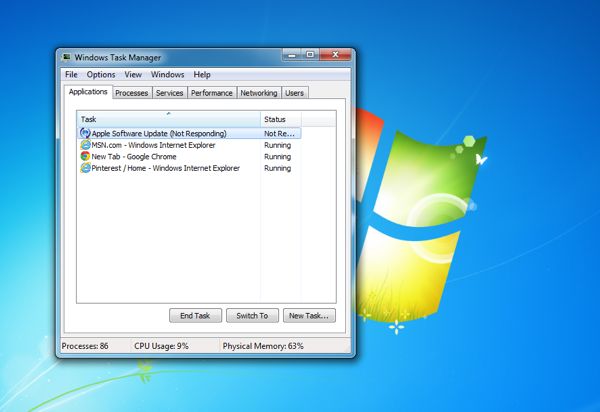Viewport: 600px width, 412px height.
Task: Click the Internet Explorer icon beside Pinterest / Home
Action: 85,168
